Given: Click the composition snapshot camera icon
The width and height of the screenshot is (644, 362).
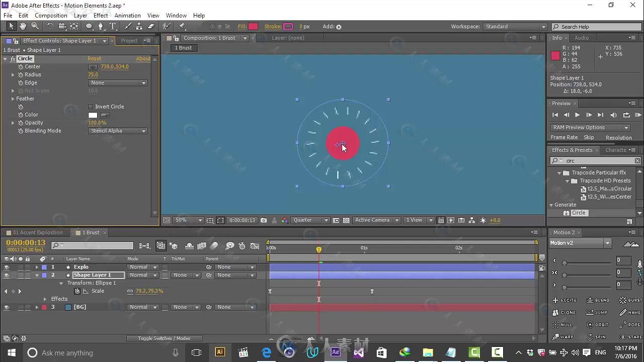Looking at the screenshot, I should point(264,220).
